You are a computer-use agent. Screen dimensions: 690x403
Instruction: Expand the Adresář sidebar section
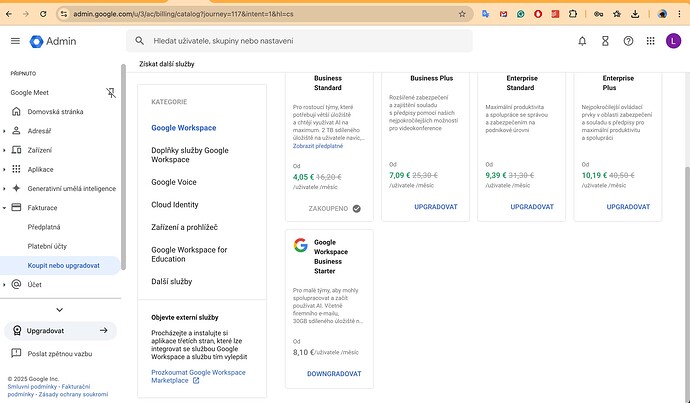tap(4, 131)
